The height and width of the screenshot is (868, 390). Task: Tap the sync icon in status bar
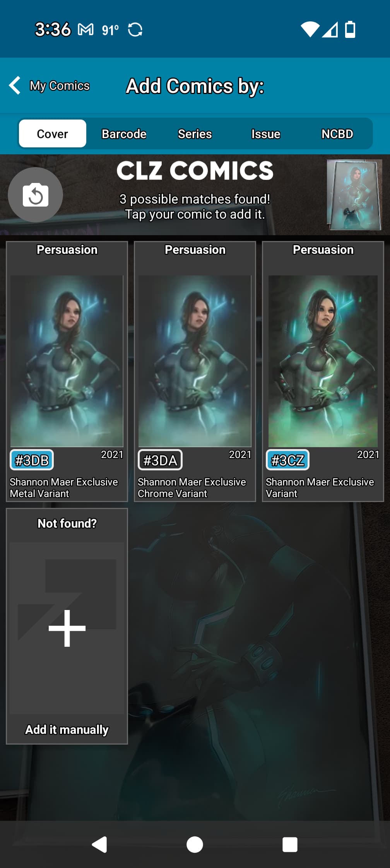click(135, 29)
